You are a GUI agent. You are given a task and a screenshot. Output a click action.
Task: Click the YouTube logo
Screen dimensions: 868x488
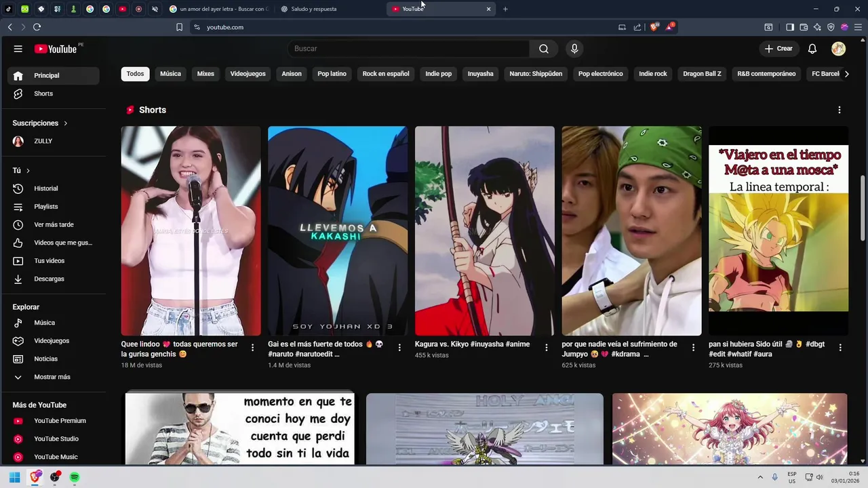point(56,49)
